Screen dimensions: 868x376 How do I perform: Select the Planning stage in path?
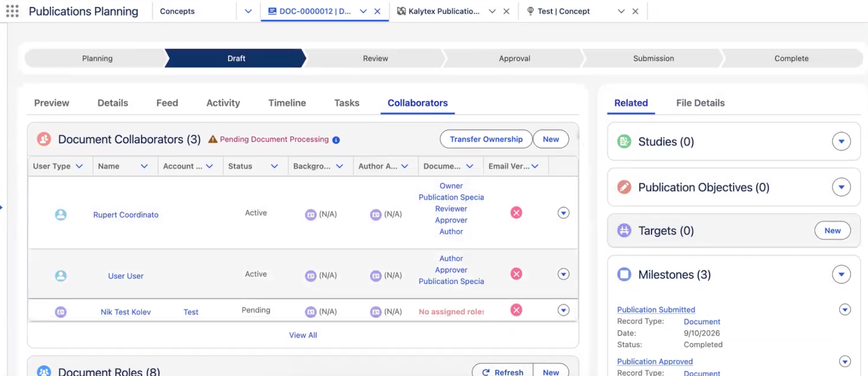point(97,59)
